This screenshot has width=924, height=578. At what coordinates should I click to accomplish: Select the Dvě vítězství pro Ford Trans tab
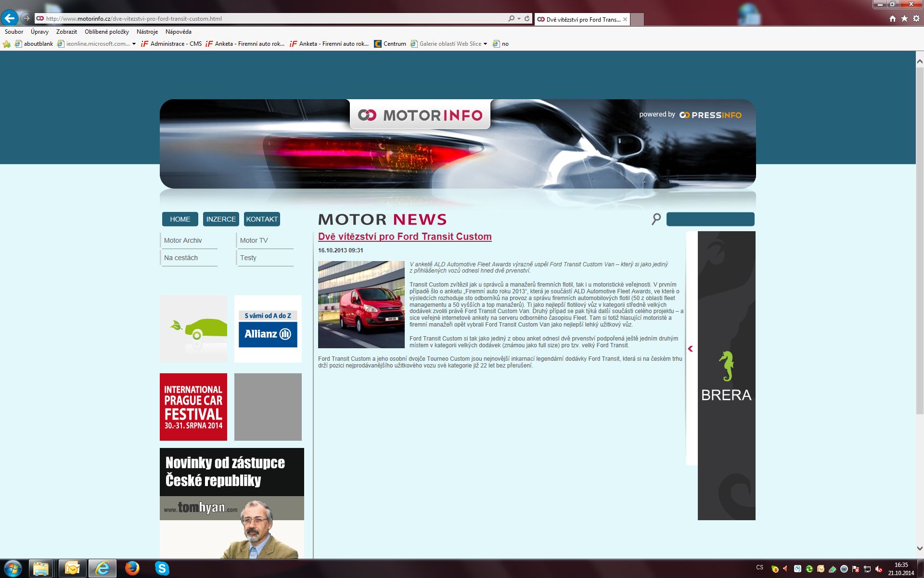point(582,19)
